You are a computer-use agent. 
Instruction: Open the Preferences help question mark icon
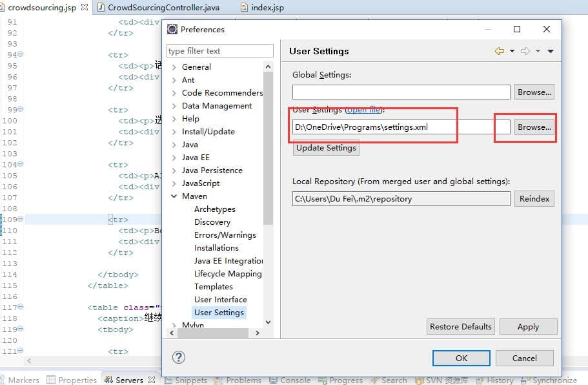(179, 357)
